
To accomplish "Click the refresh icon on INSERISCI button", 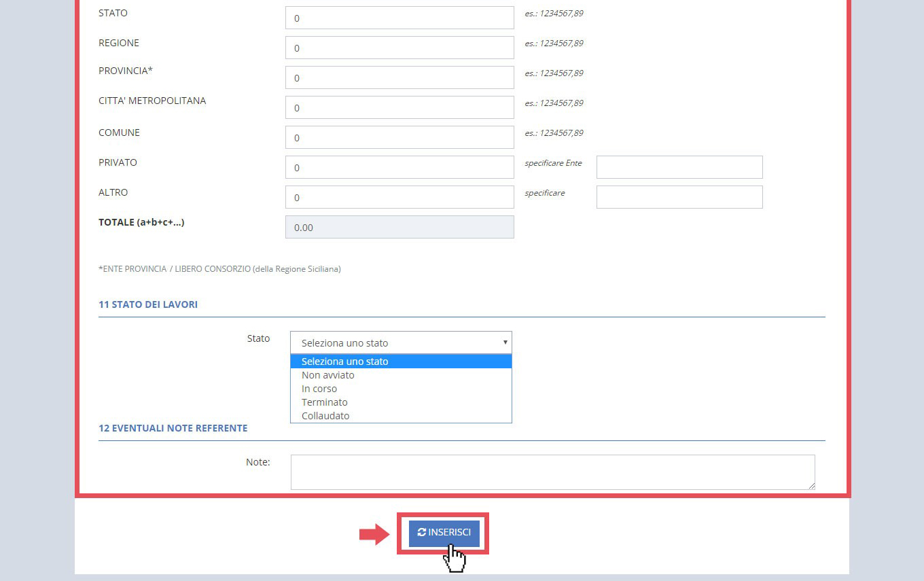I will click(422, 533).
